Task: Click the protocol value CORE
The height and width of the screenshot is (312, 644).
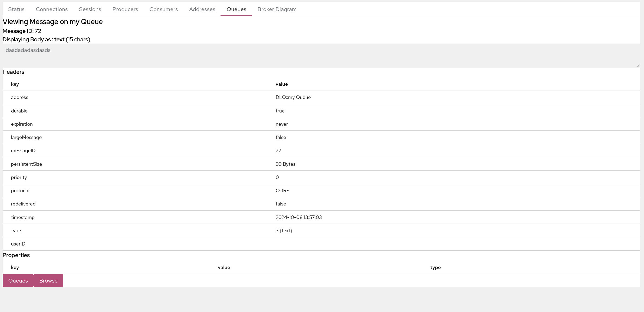Action: pyautogui.click(x=282, y=191)
